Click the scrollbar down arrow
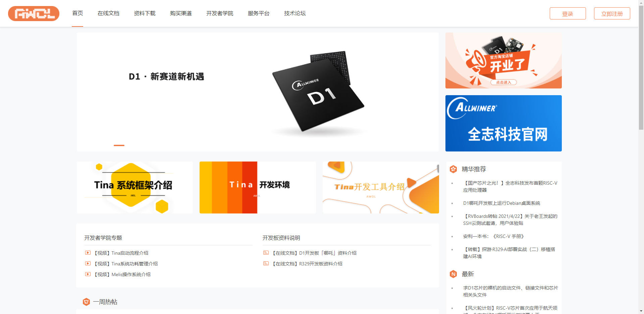This screenshot has width=644, height=314. click(x=641, y=311)
